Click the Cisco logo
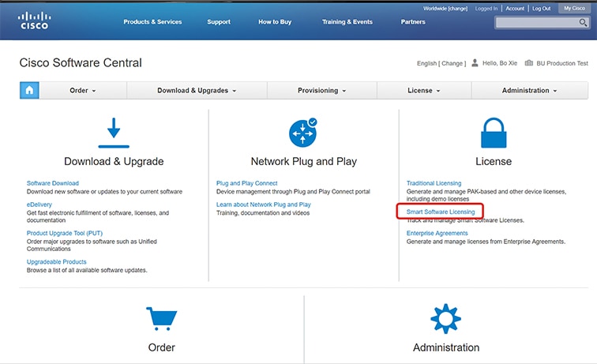Image resolution: width=597 pixels, height=364 pixels. (34, 21)
